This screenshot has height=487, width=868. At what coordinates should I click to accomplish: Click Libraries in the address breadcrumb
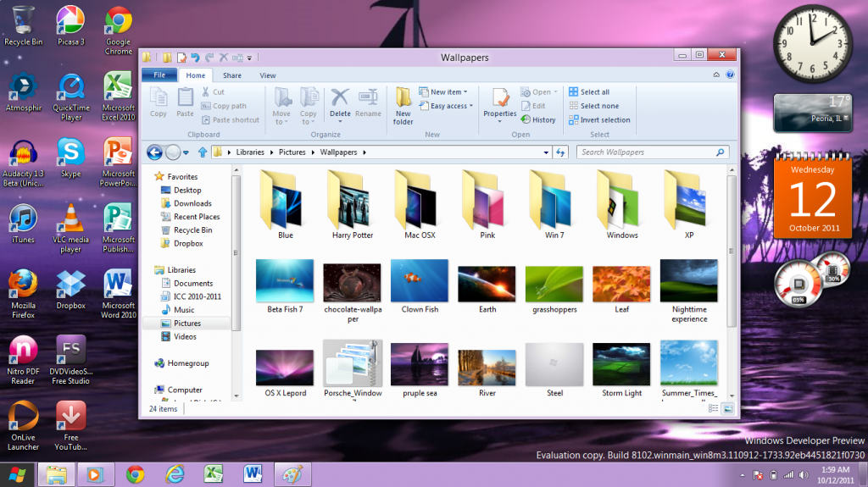(x=250, y=152)
